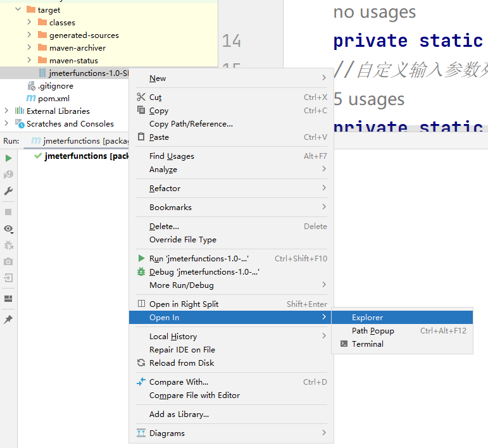Click the green Rerun button in Run panel
Viewport: 488px width, 448px height.
click(8, 158)
